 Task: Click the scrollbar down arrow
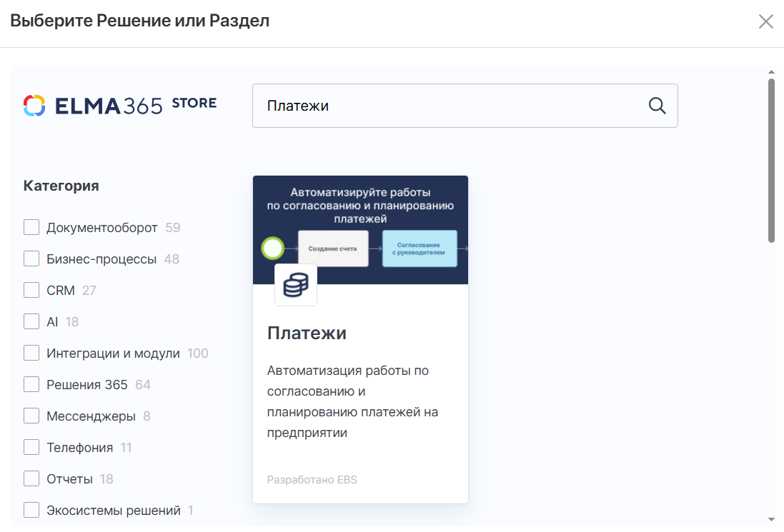[771, 520]
